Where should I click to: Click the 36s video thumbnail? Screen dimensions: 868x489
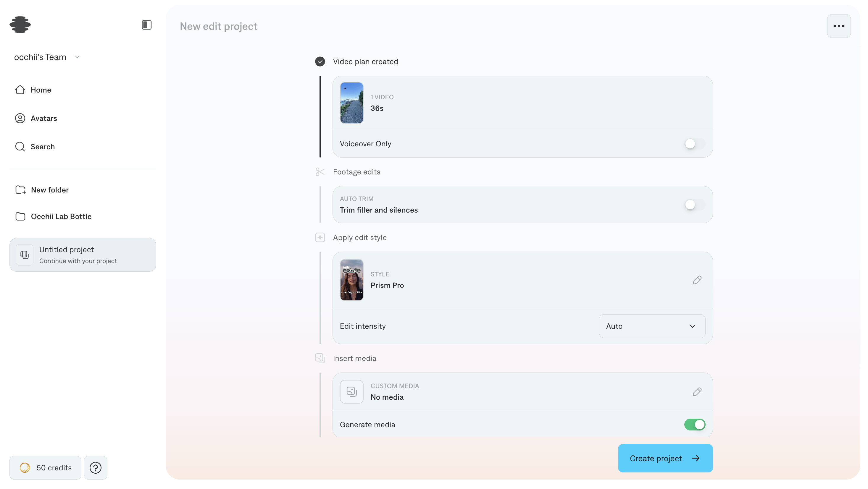coord(351,103)
